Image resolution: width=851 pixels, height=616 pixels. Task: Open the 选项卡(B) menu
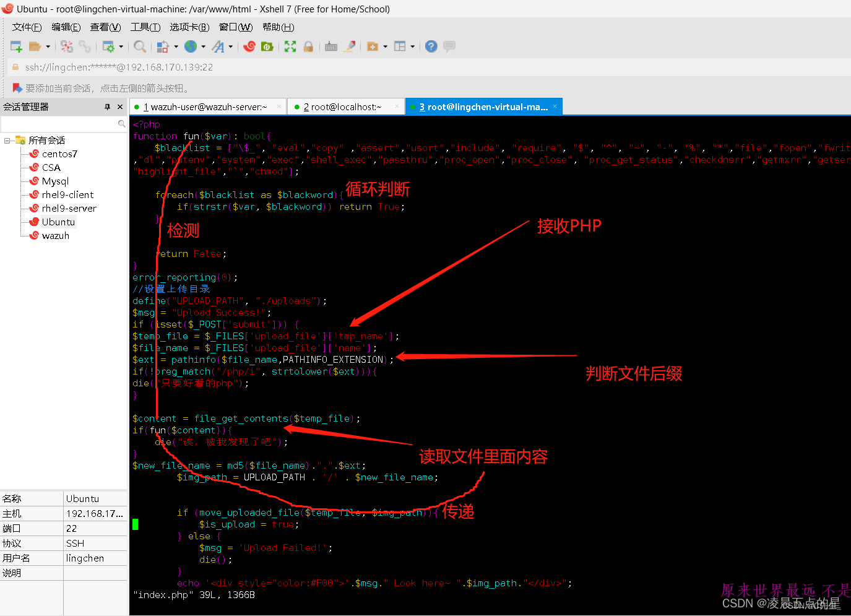[x=189, y=27]
